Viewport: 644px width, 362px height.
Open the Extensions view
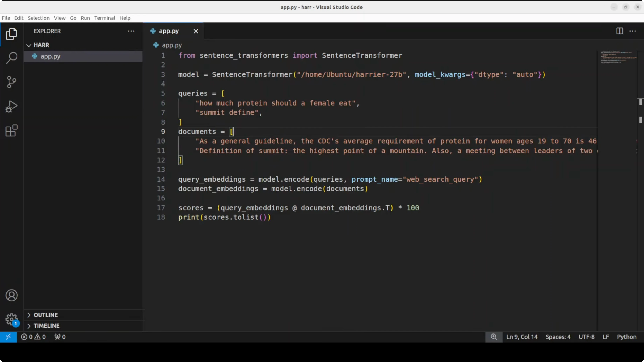11,130
